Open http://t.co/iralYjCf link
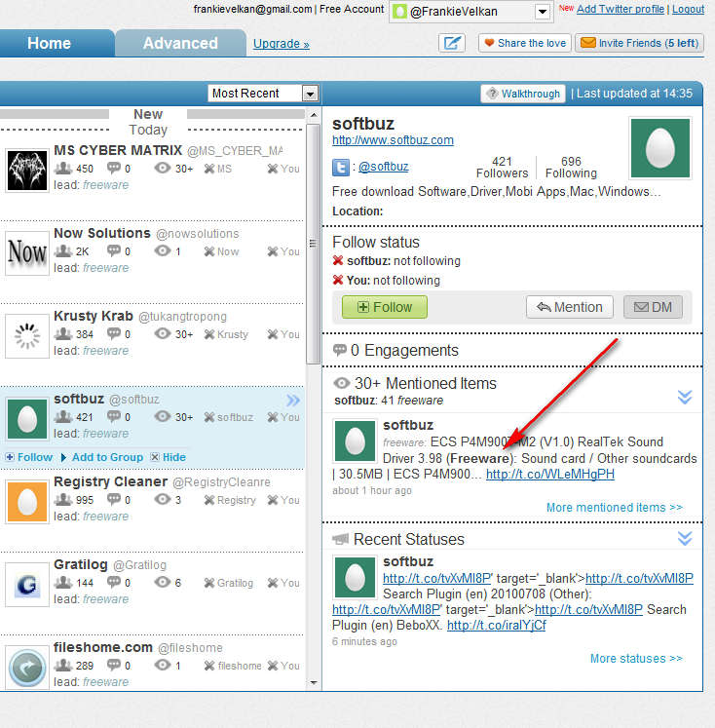Viewport: 715px width, 728px height. coord(497,626)
